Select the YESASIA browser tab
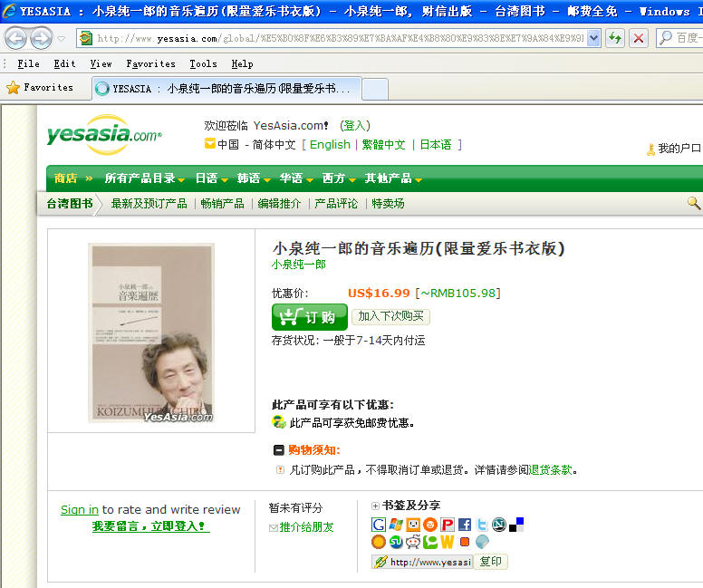Viewport: 703px width, 588px height. 226,89
